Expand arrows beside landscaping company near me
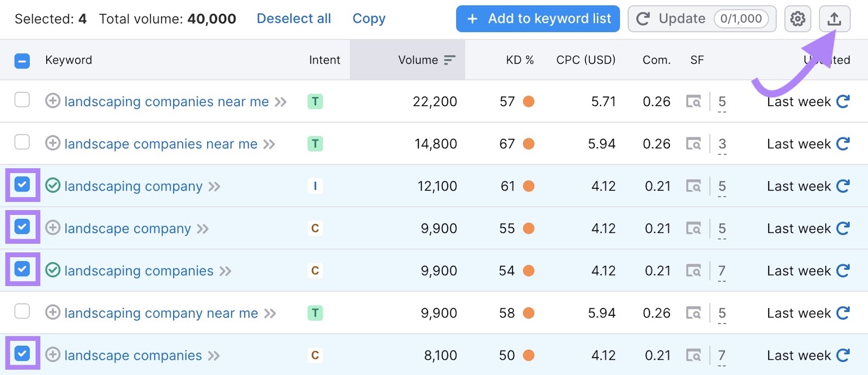 (270, 314)
